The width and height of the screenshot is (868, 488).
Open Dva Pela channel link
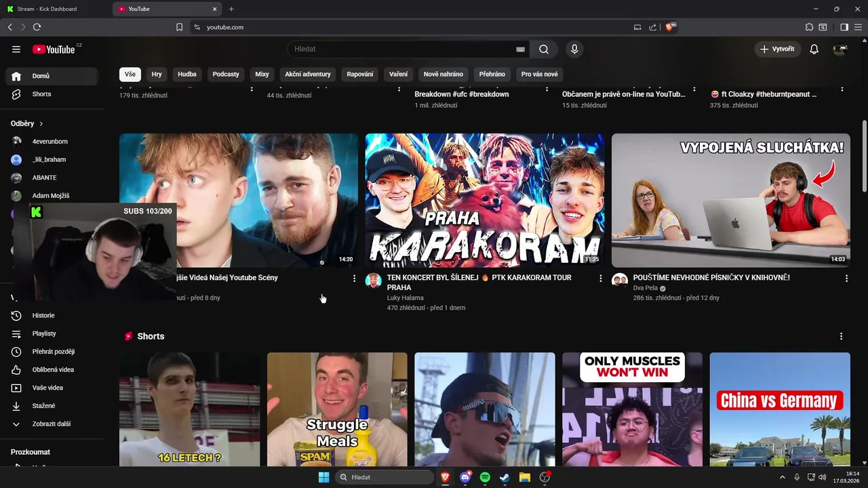(x=646, y=288)
